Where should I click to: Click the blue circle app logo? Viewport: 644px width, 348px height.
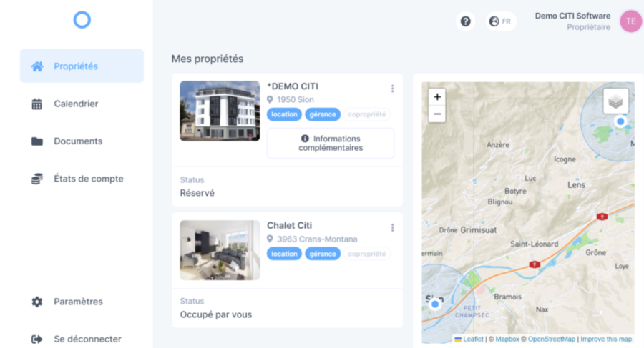point(82,20)
